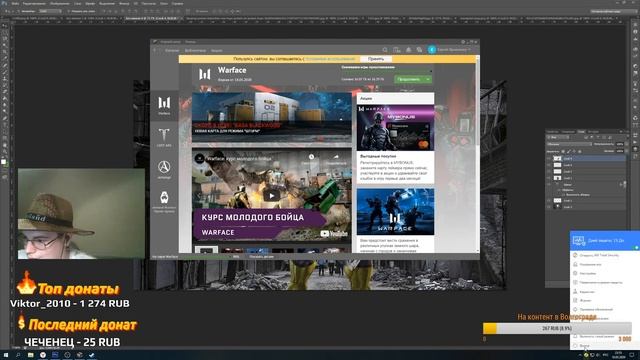Viewport: 640px width, 360px height.
Task: Open the Windows notification center icon
Action: click(x=632, y=355)
